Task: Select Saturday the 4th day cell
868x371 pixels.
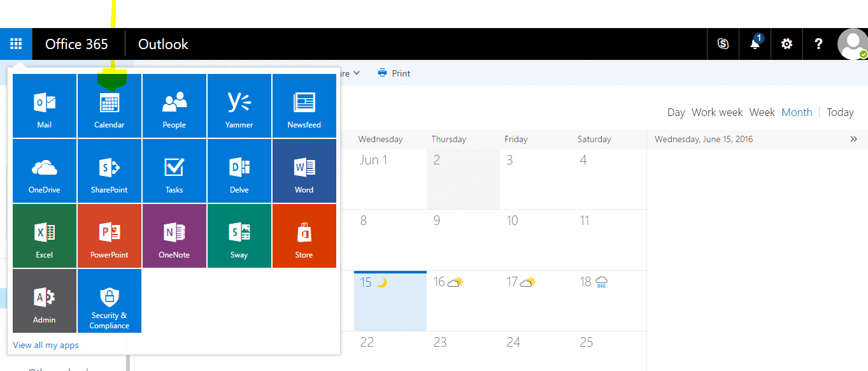Action: (x=609, y=179)
